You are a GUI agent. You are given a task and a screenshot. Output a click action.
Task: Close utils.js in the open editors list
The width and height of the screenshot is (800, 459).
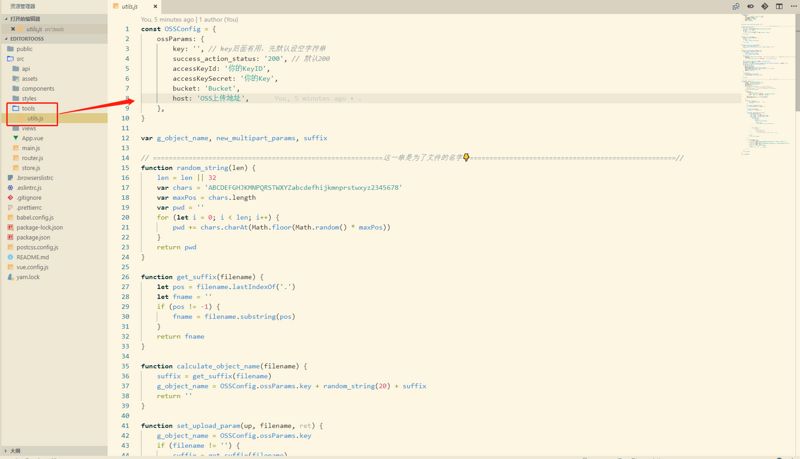click(x=13, y=29)
